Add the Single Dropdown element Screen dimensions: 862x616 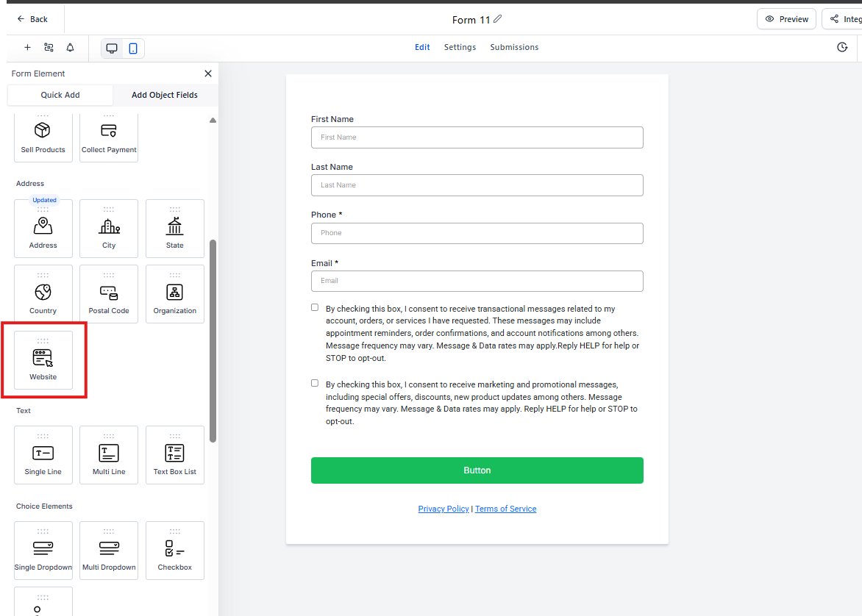click(43, 551)
